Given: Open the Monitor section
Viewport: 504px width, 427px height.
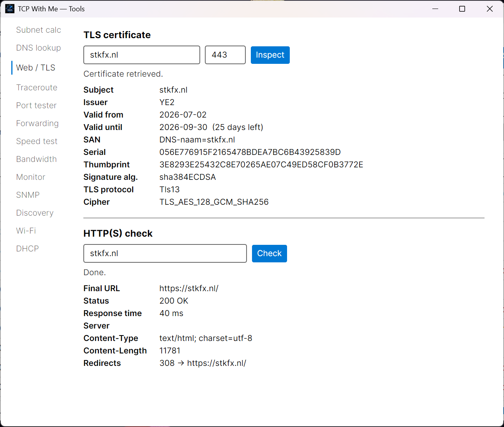Looking at the screenshot, I should [31, 177].
